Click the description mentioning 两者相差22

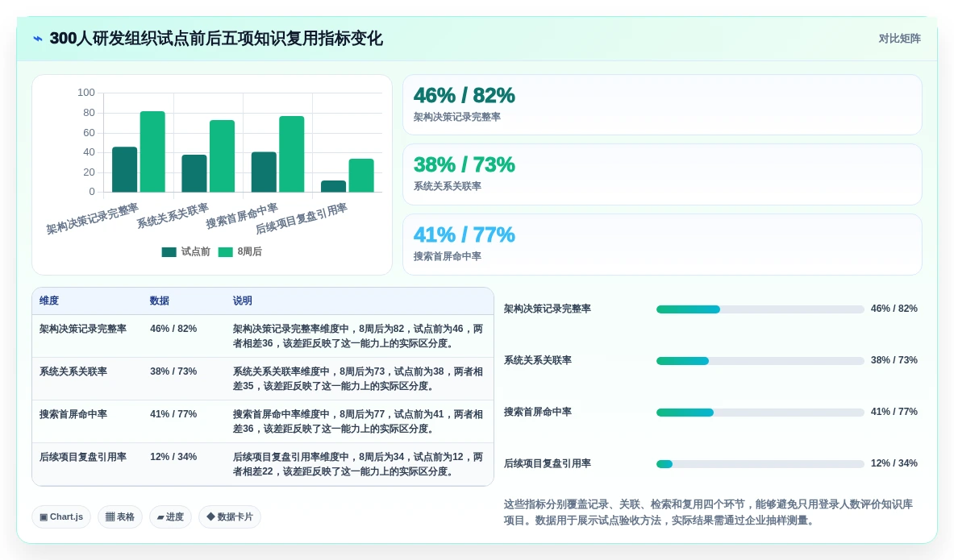pos(358,464)
